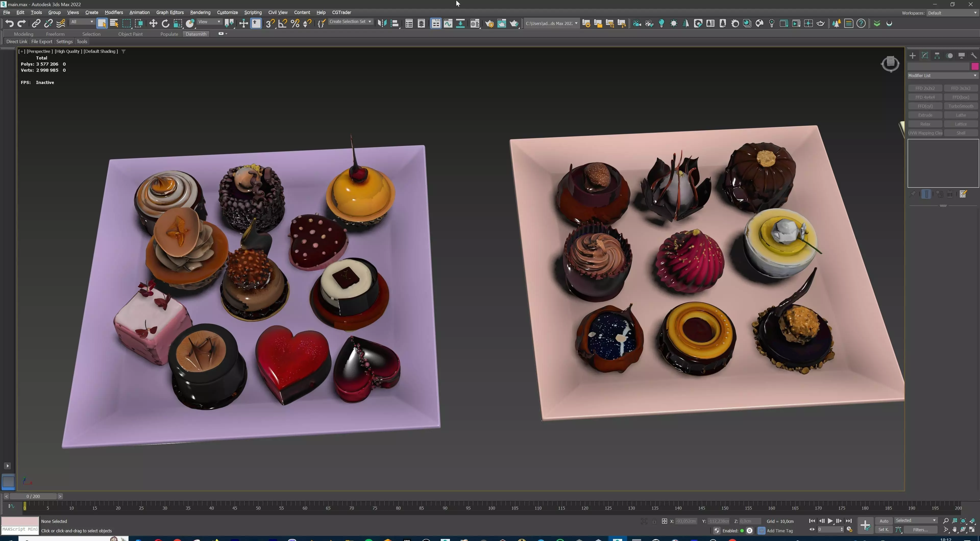Switch to the Object Paint tab
Screen dimensions: 980x541
(130, 34)
